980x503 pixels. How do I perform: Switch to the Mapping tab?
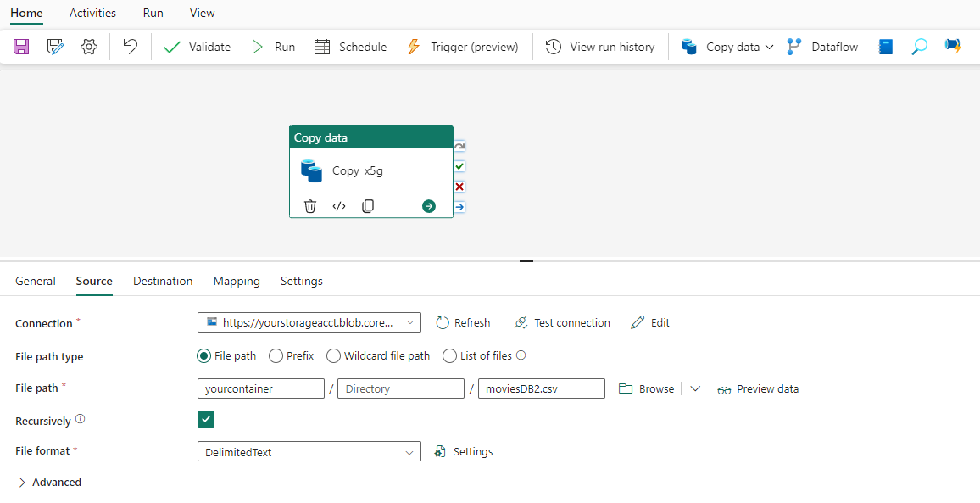(237, 281)
